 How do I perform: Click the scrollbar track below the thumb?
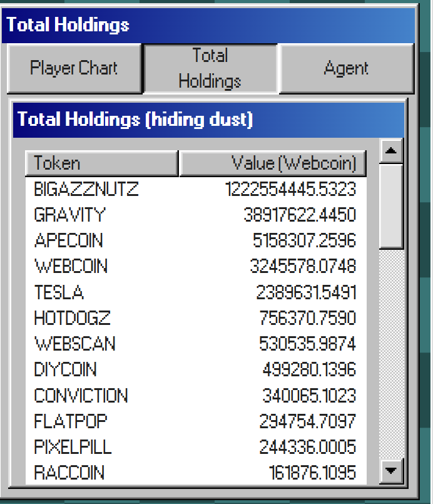pos(391,354)
